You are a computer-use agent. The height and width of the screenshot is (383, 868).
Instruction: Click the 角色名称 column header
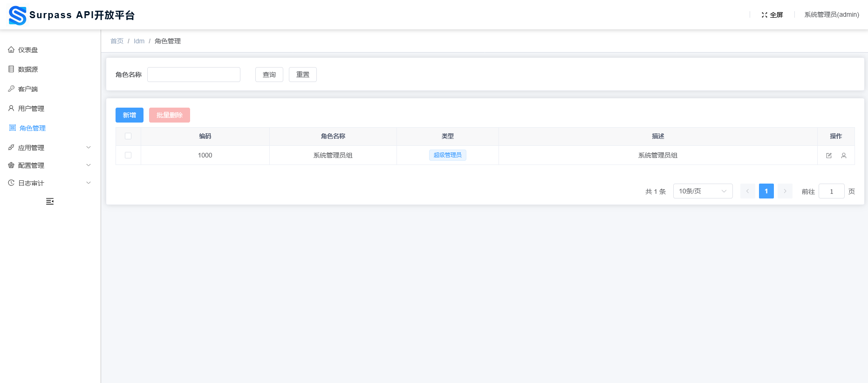pos(333,136)
